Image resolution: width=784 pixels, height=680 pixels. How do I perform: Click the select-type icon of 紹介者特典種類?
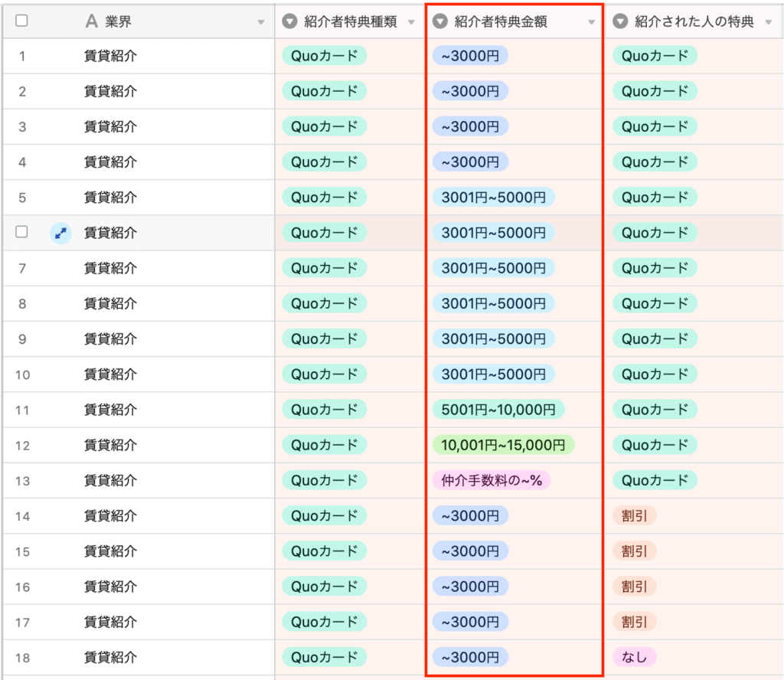(289, 21)
